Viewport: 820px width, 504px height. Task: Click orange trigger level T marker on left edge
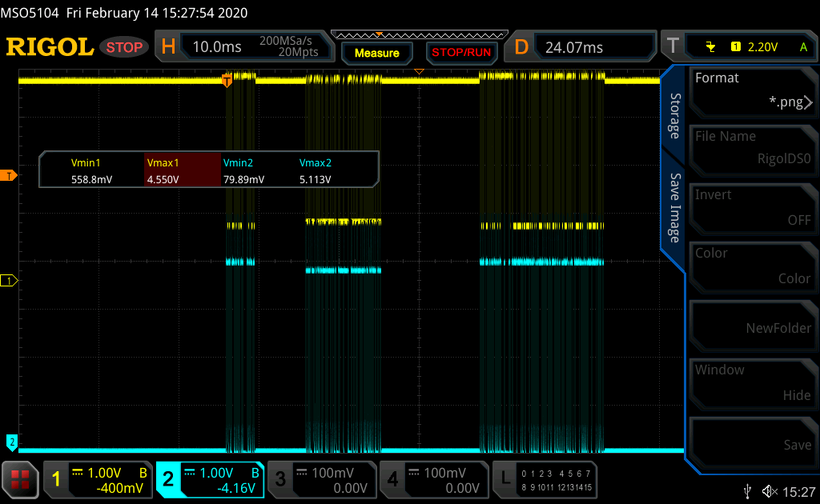tap(8, 176)
